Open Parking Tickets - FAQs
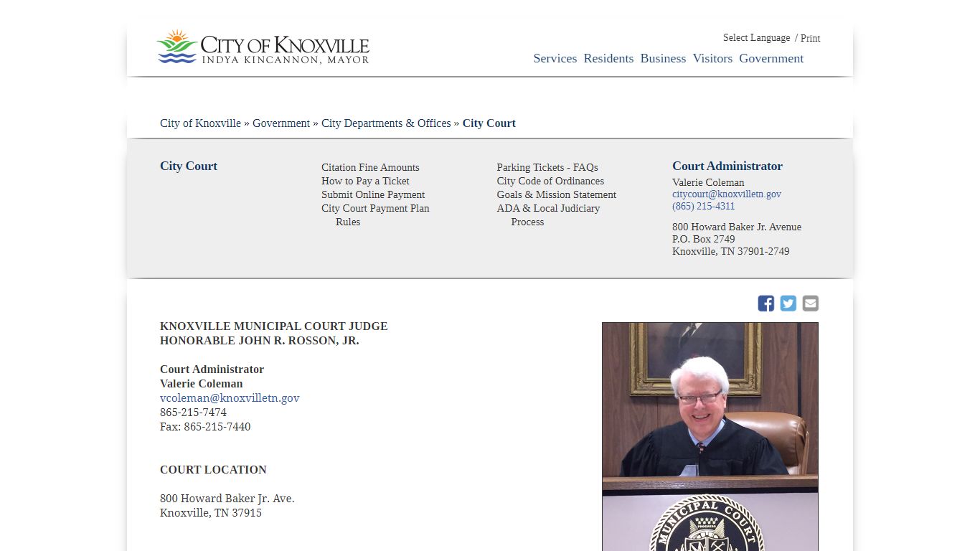The width and height of the screenshot is (980, 551). 547,167
